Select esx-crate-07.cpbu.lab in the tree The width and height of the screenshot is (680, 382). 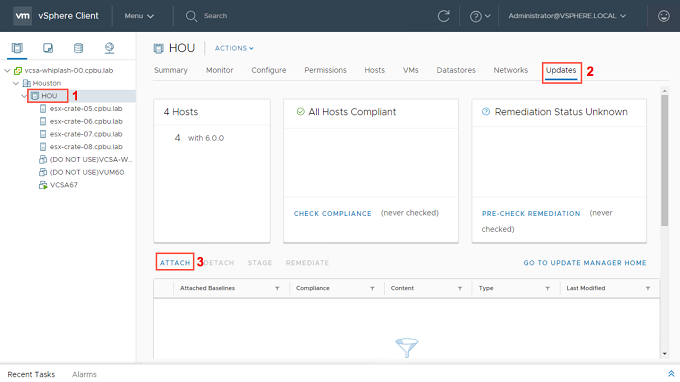click(86, 134)
